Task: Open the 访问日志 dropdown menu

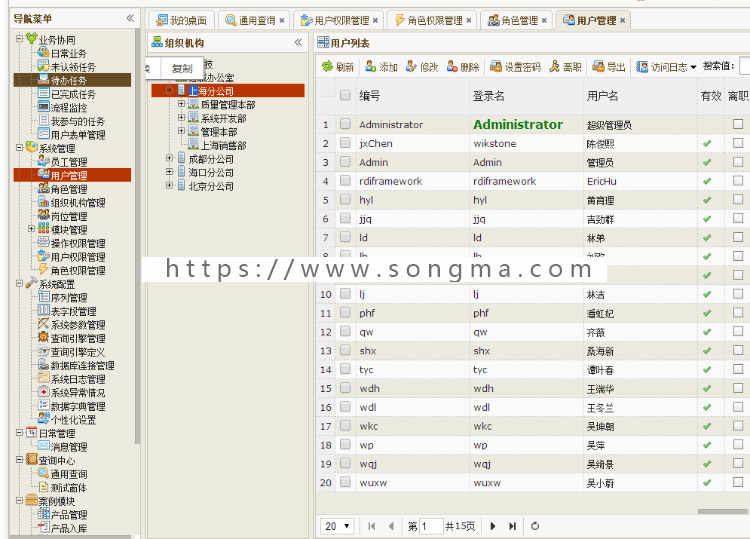Action: (x=666, y=67)
